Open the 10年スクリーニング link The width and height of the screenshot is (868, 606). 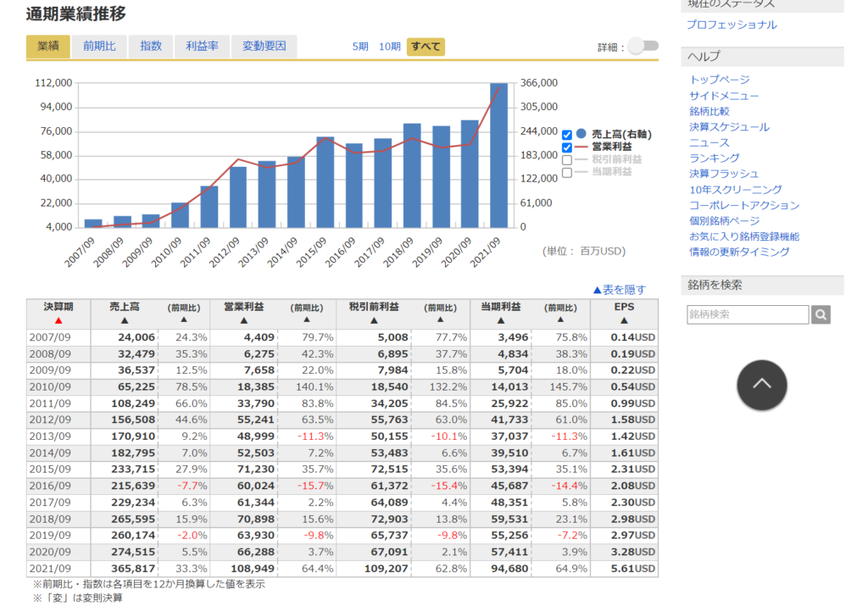click(735, 189)
